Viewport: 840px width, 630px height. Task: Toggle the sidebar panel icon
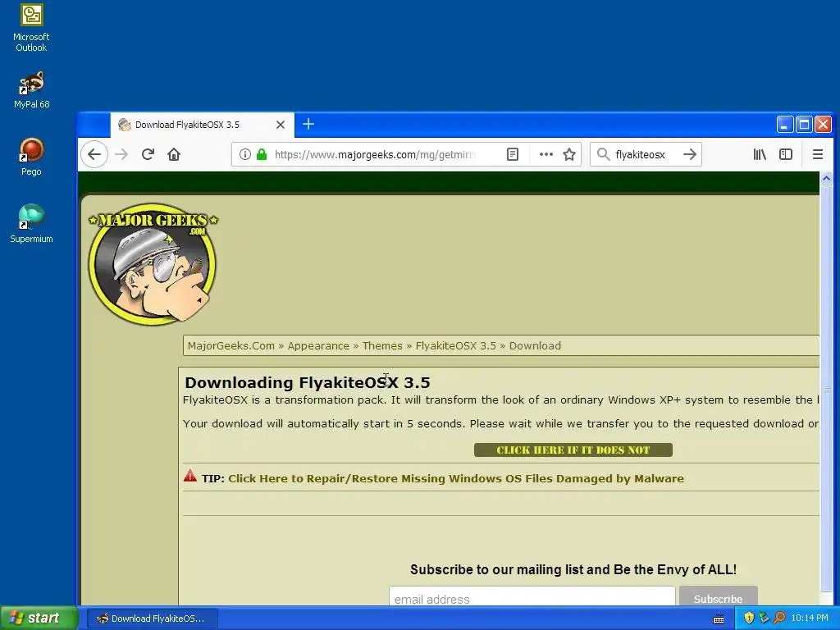coord(786,155)
